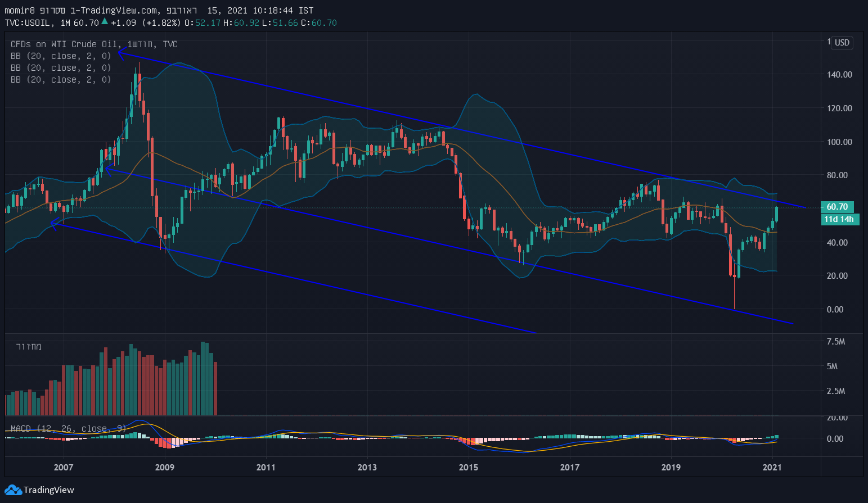Select the topmost BB (20, close, 2, 0) legend
This screenshot has width=868, height=503.
tap(61, 56)
